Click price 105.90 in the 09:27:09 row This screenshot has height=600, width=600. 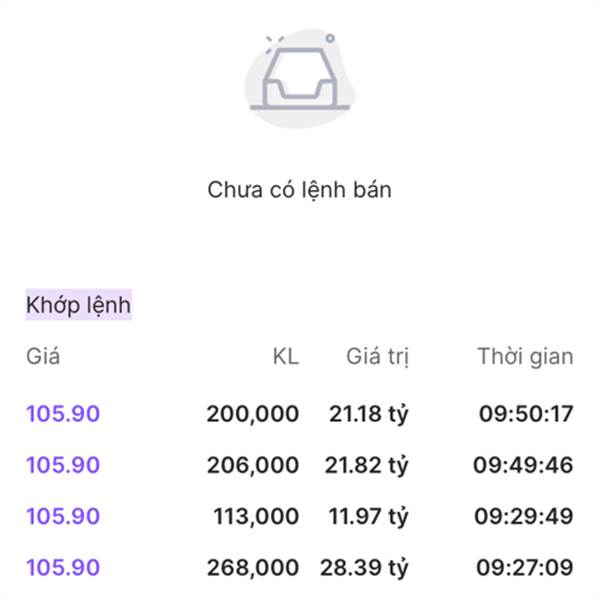tap(63, 568)
